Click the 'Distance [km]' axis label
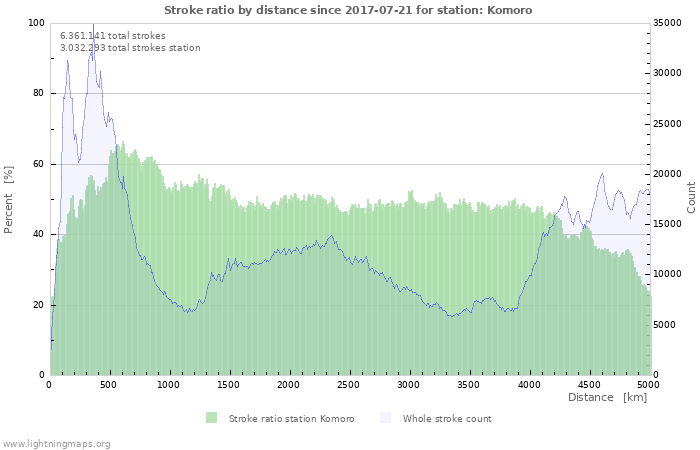This screenshot has height=450, width=700. point(607,397)
